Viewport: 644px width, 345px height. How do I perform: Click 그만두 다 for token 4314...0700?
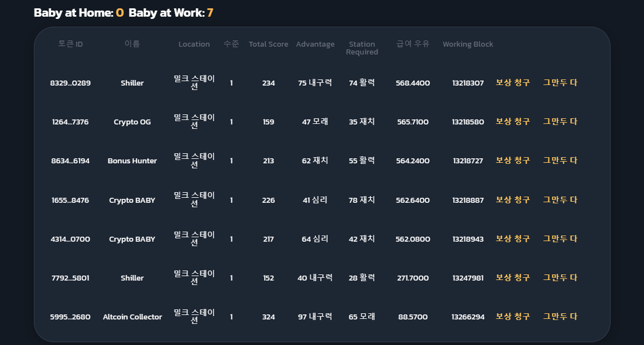pos(560,239)
